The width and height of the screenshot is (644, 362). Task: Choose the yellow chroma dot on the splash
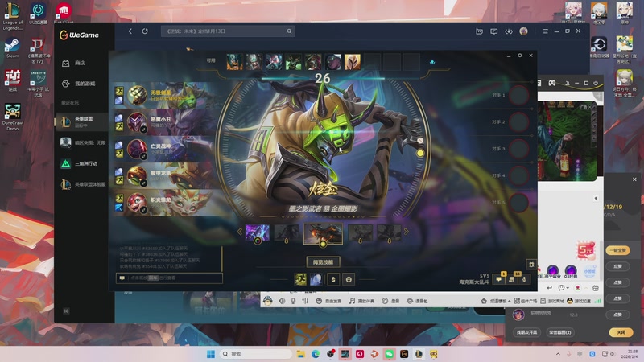tap(419, 153)
